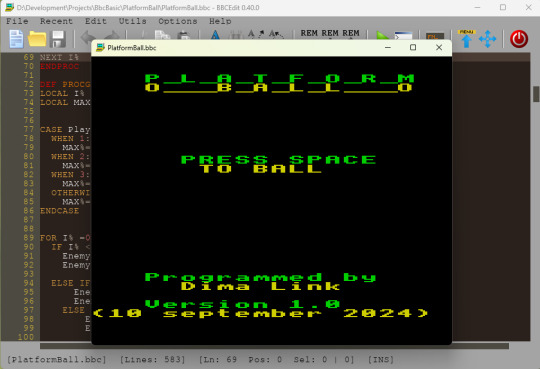Click the FN function list icon
The width and height of the screenshot is (540, 369).
pyautogui.click(x=435, y=36)
